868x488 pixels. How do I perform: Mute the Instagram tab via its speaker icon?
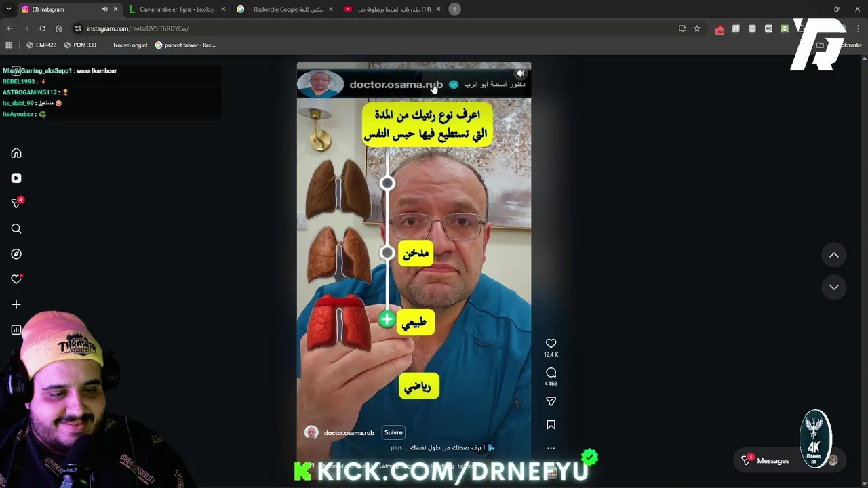pos(104,9)
